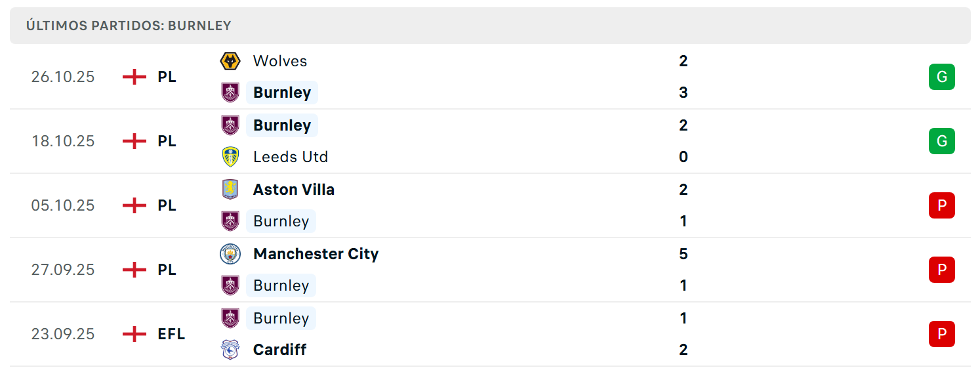Click the red P badge for Aston Villa match

[x=942, y=205]
